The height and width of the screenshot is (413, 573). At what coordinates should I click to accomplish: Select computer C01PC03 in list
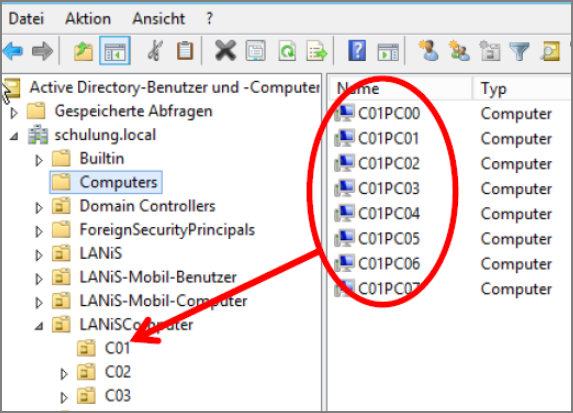tap(389, 189)
